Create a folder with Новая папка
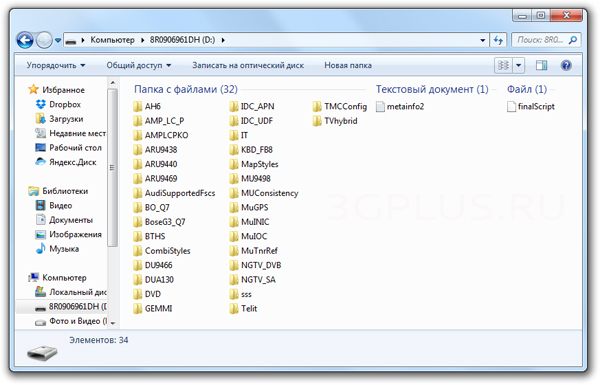The width and height of the screenshot is (600, 385). point(348,65)
